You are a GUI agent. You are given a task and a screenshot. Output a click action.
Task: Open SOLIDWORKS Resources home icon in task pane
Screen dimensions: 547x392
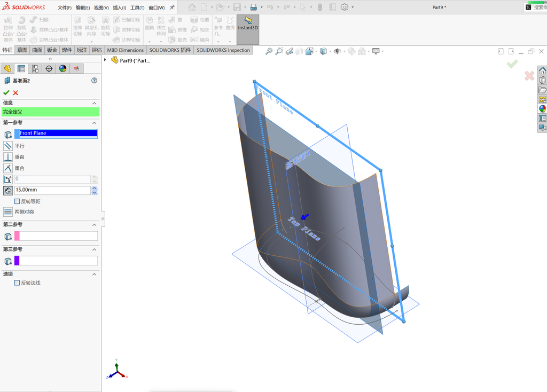pyautogui.click(x=543, y=71)
